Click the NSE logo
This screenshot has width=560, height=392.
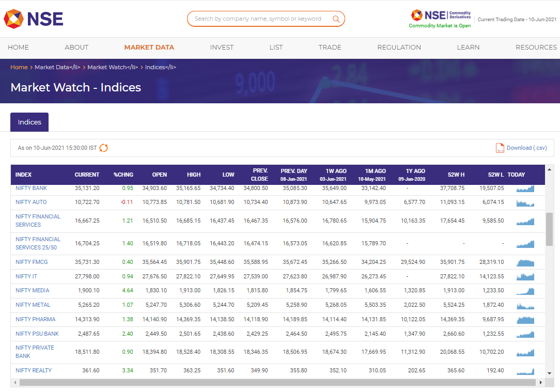pyautogui.click(x=33, y=19)
